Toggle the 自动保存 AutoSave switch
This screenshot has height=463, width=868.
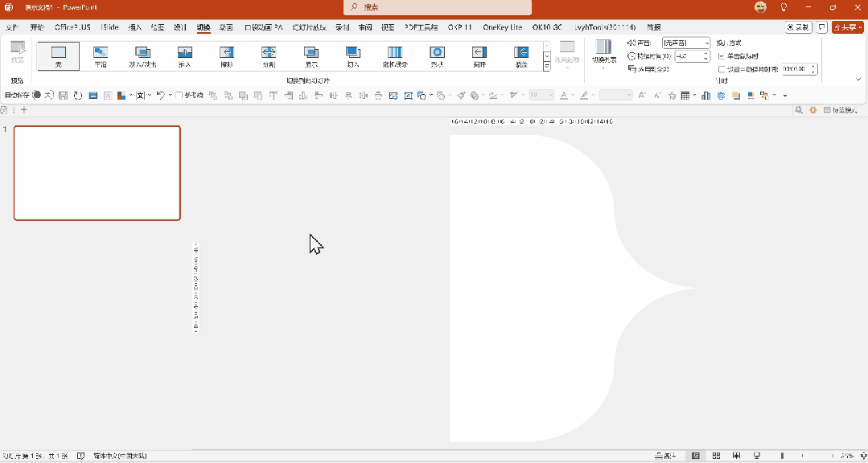coord(43,95)
